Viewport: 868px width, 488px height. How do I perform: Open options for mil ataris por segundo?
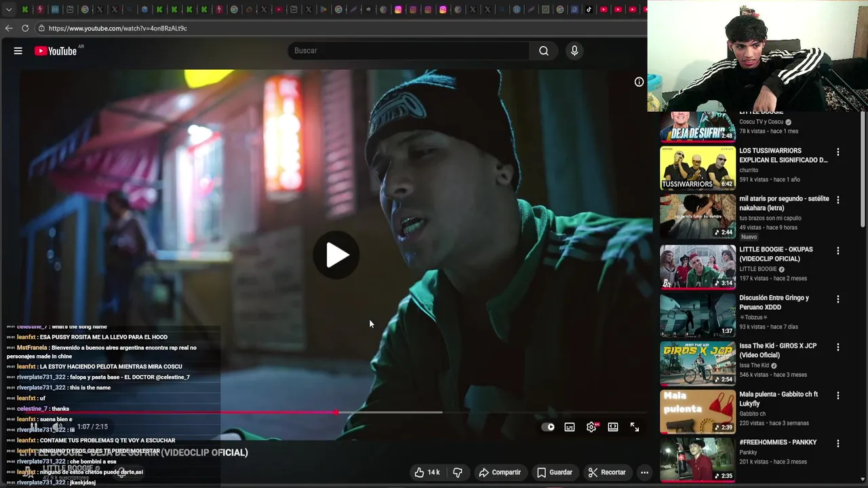point(838,200)
